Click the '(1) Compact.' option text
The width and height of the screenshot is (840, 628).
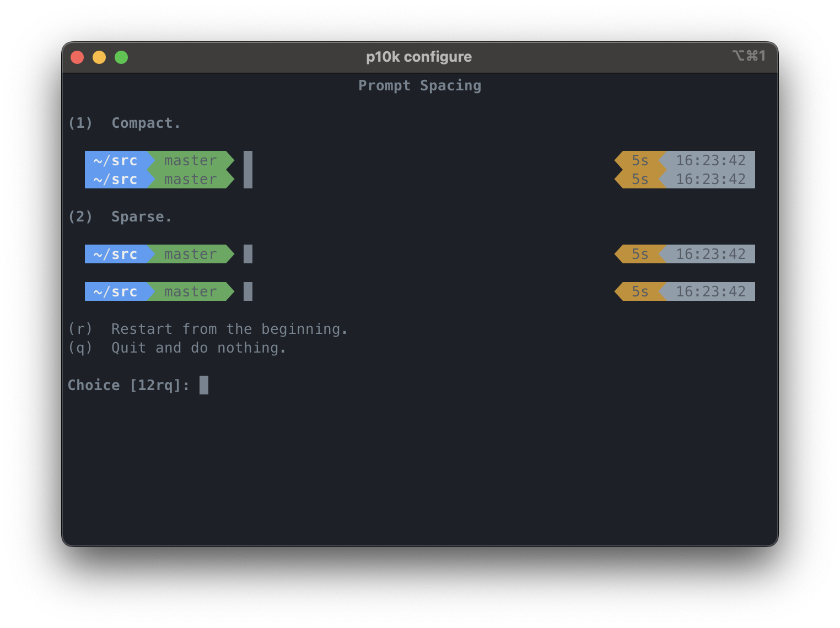(124, 123)
